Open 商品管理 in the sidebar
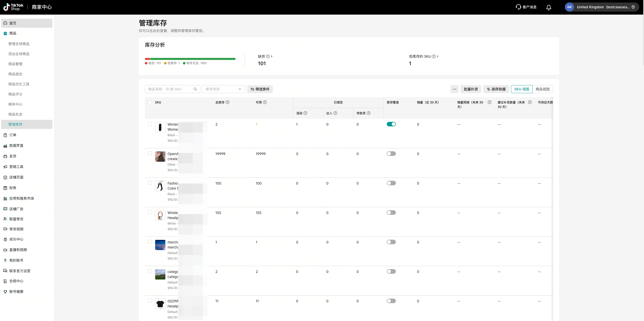The image size is (644, 321). [15, 64]
